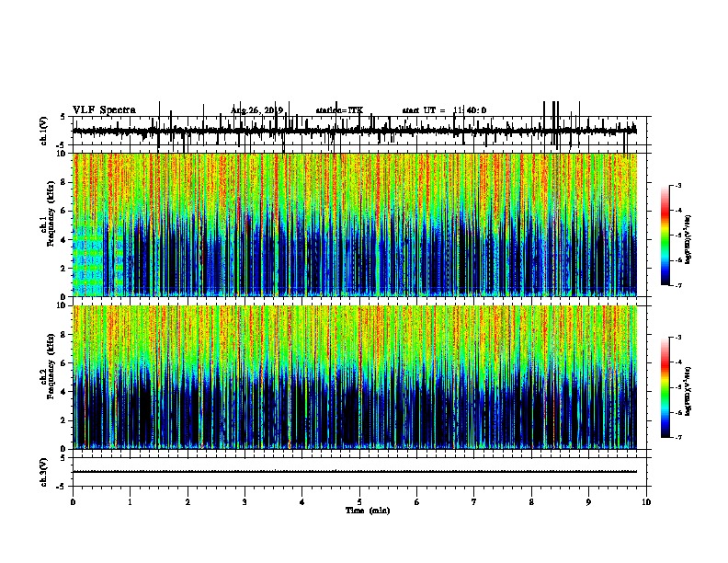This screenshot has width=728, height=563.
Task: Click the ch.1 voltage waveform panel
Action: [359, 131]
